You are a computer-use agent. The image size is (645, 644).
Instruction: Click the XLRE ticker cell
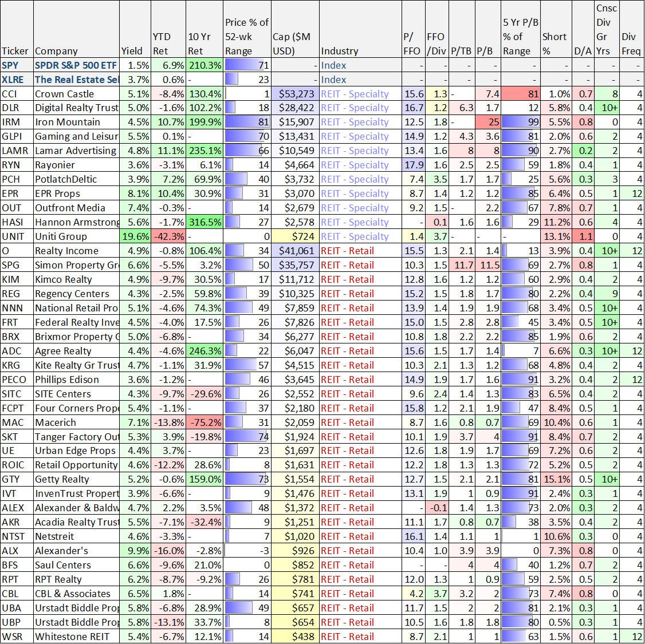coord(17,80)
